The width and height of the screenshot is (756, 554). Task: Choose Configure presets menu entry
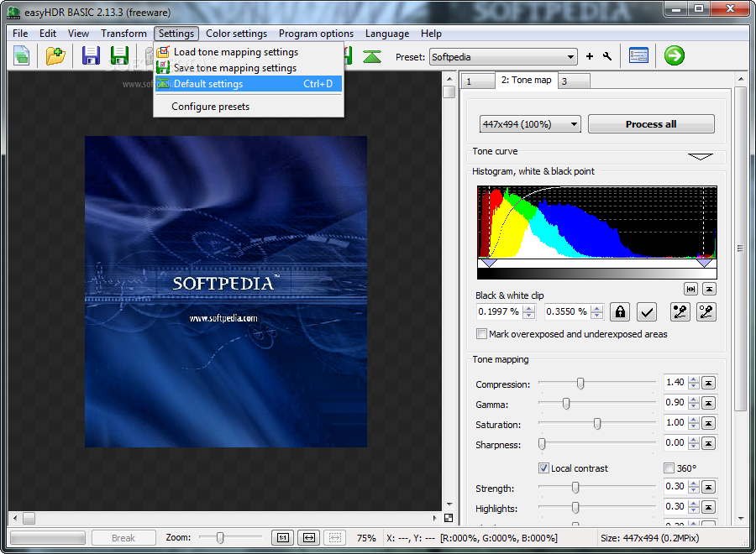(249, 107)
